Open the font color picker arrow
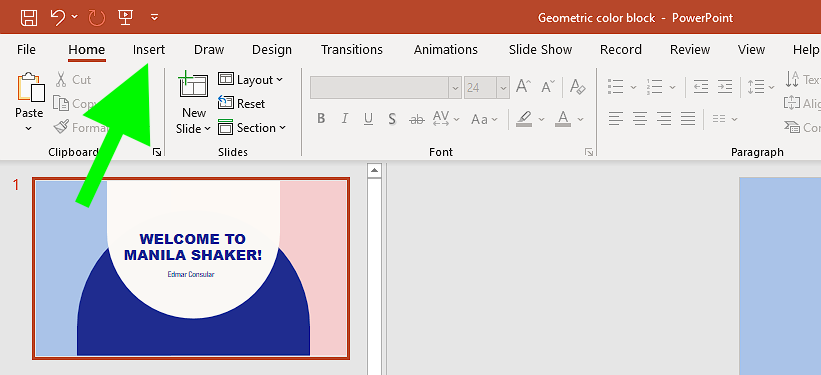 point(580,119)
